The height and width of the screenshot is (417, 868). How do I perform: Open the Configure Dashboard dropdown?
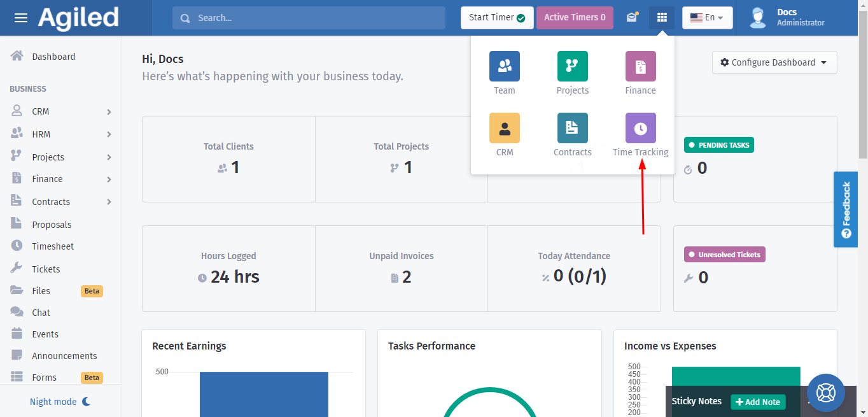[774, 62]
